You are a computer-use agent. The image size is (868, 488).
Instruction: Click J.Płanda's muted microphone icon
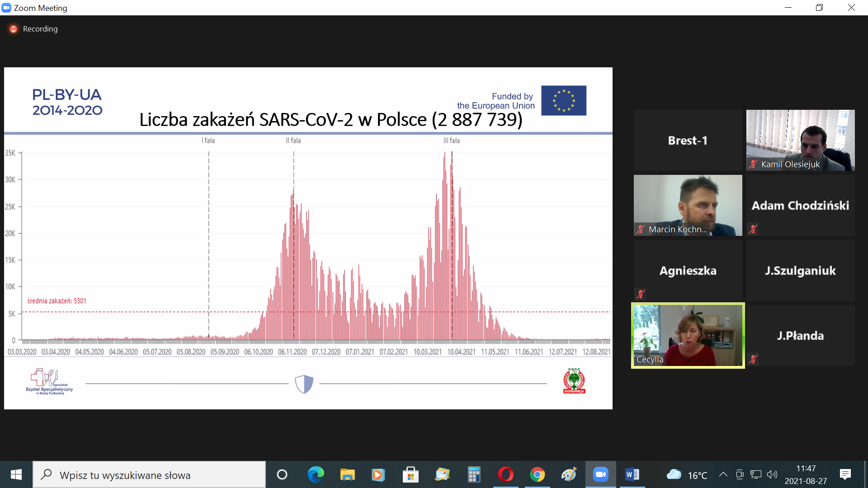[x=753, y=359]
